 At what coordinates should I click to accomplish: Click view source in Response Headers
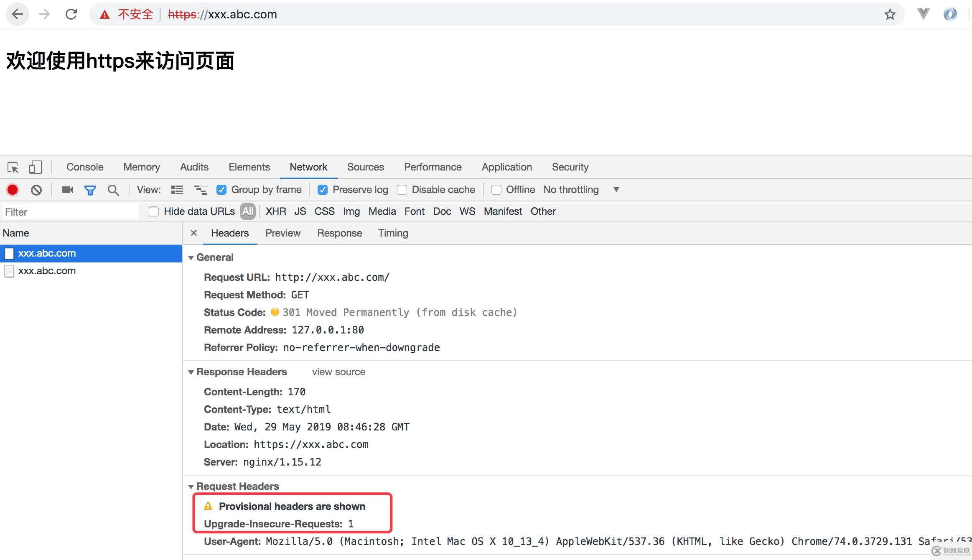338,372
